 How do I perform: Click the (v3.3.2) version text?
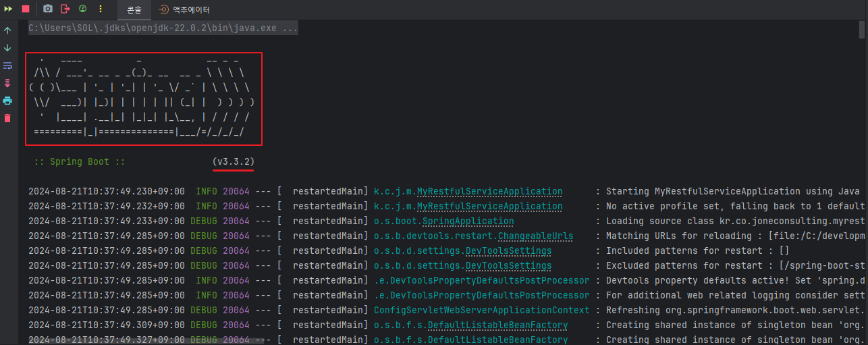click(x=234, y=162)
